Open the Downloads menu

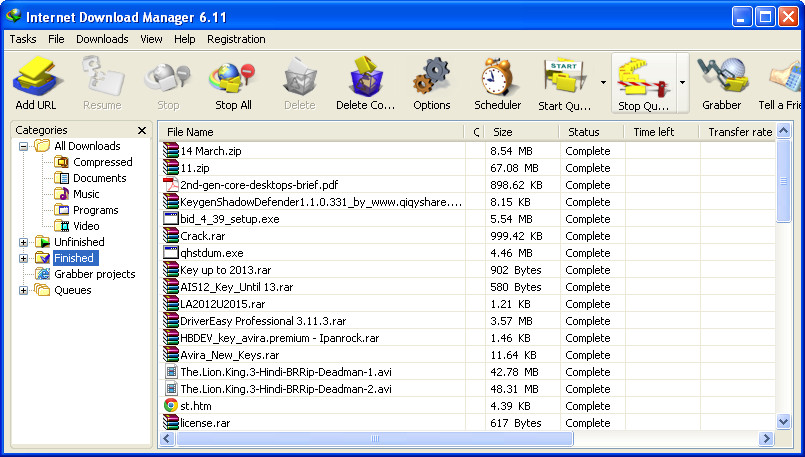(102, 39)
